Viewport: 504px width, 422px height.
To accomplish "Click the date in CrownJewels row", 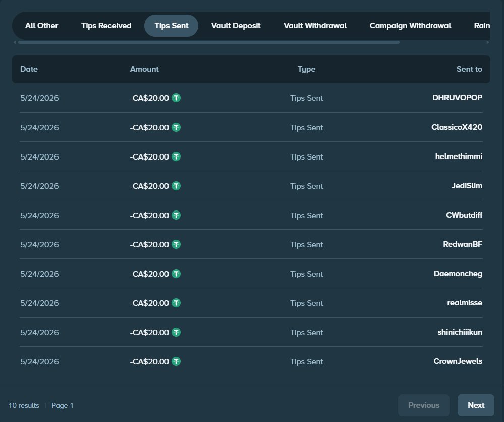I will click(39, 361).
